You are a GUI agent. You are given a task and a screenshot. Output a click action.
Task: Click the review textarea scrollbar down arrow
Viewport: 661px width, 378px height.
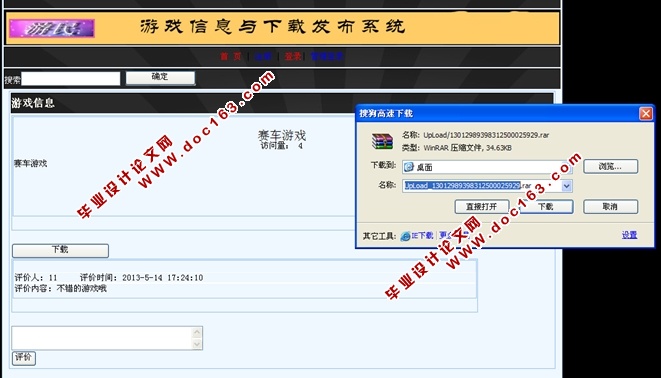point(197,344)
